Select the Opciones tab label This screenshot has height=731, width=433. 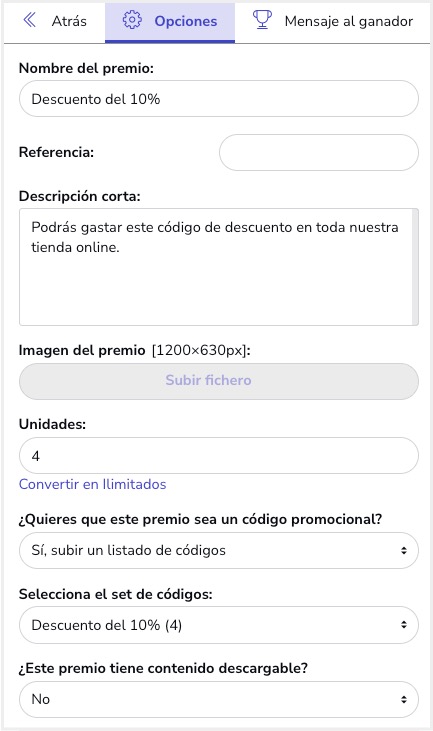186,21
